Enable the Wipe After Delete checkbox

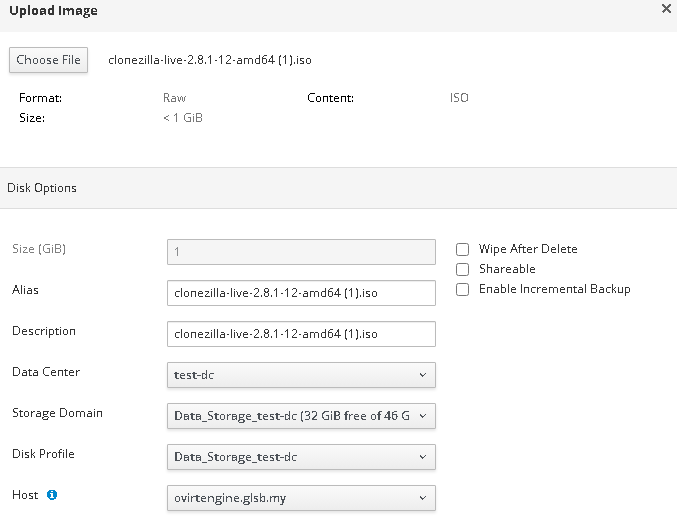coord(462,249)
